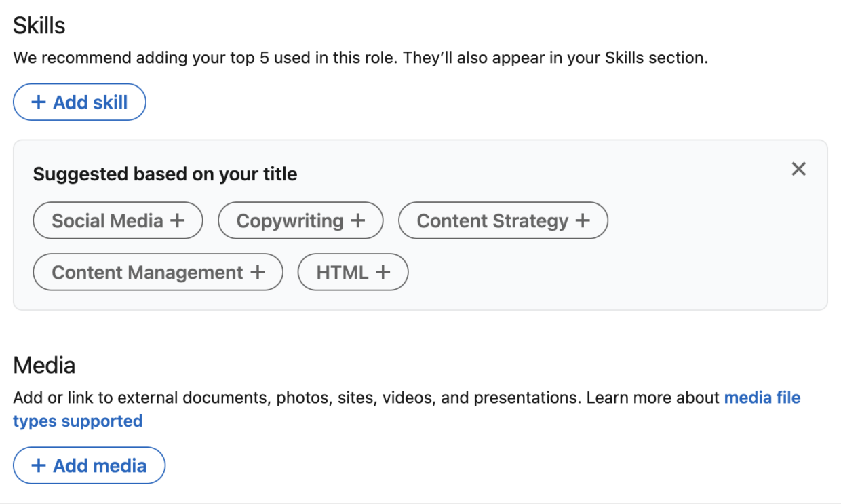Open the Add media dialog
The image size is (841, 504).
(89, 465)
